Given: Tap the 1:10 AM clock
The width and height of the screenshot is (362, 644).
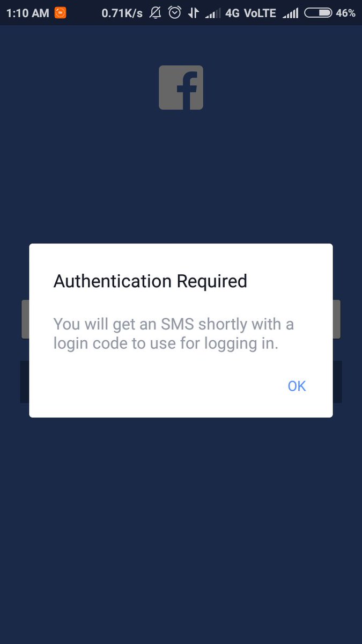Looking at the screenshot, I should coord(27,13).
